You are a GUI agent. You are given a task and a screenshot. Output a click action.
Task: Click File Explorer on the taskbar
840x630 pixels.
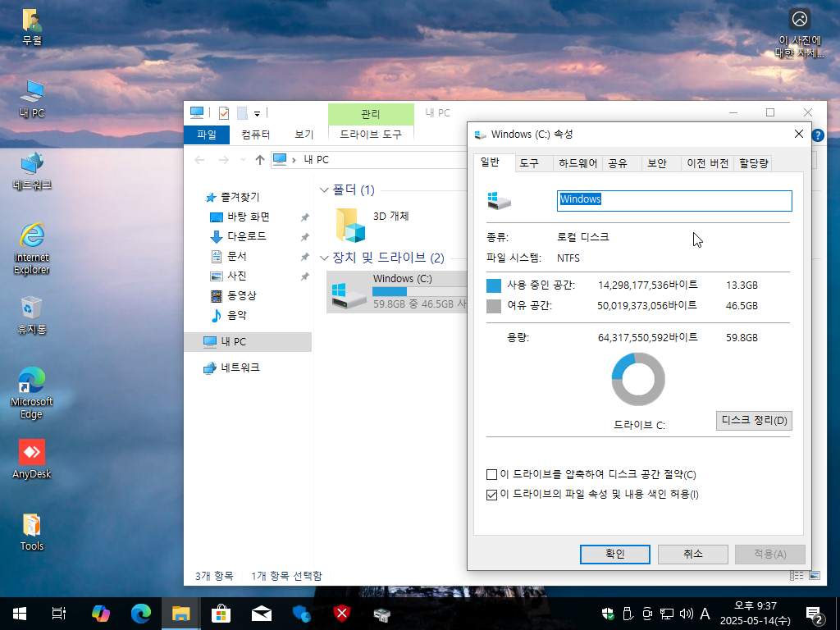click(181, 614)
